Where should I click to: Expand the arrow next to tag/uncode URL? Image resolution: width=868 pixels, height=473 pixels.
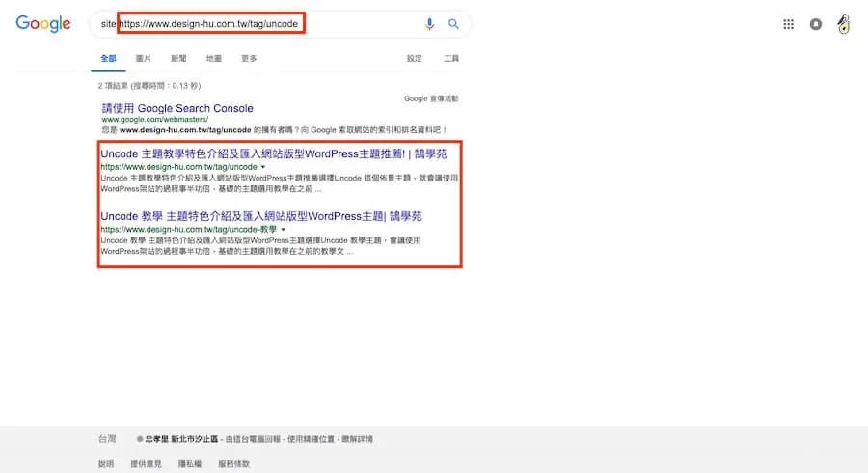pyautogui.click(x=263, y=167)
